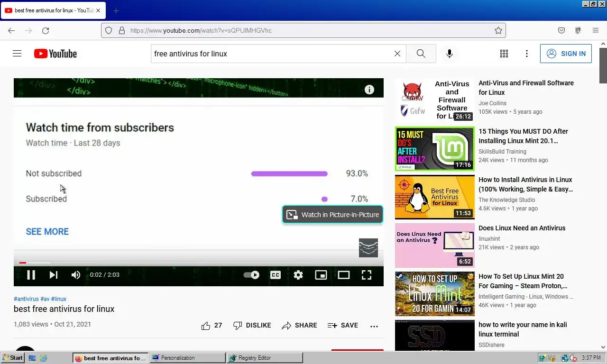The image size is (607, 364).
Task: Start voice search with microphone
Action: point(450,54)
